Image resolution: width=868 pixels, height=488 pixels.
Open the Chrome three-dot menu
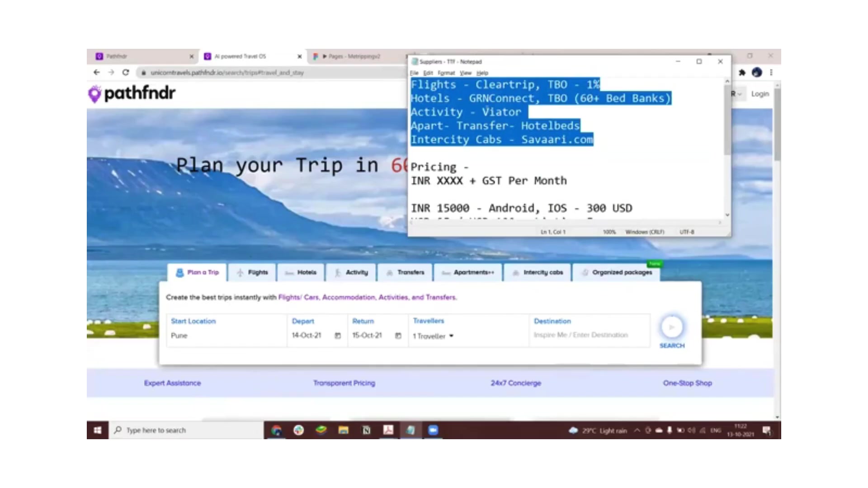pyautogui.click(x=771, y=72)
